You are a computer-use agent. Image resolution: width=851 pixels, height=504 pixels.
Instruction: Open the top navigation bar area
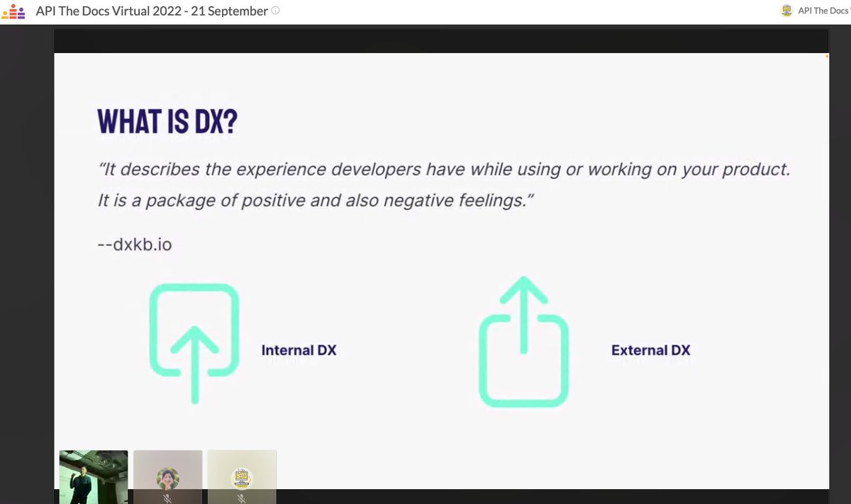425,11
